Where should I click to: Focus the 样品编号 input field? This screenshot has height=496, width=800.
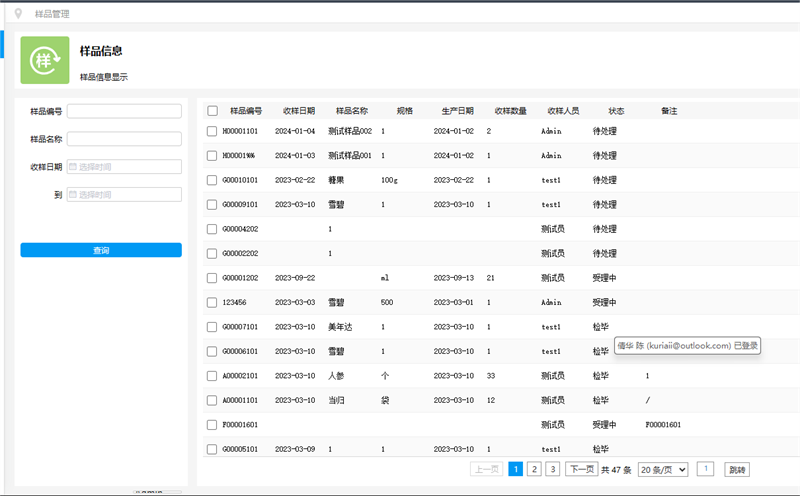(x=124, y=111)
